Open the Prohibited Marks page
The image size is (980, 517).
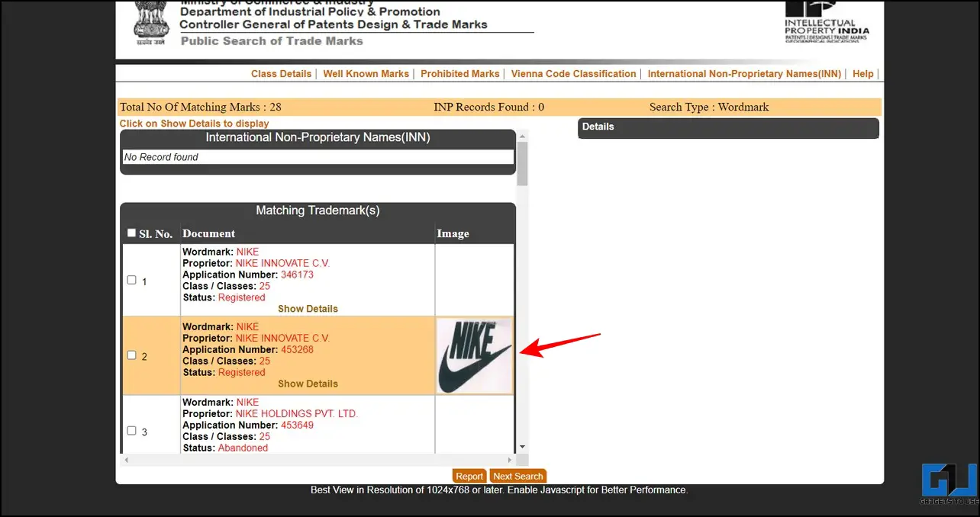click(460, 74)
